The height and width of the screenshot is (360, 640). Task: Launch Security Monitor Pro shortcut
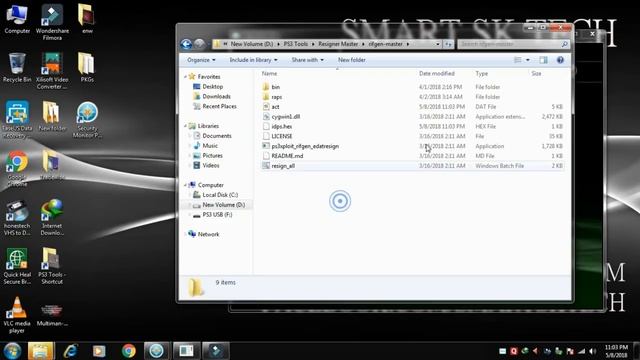87,119
